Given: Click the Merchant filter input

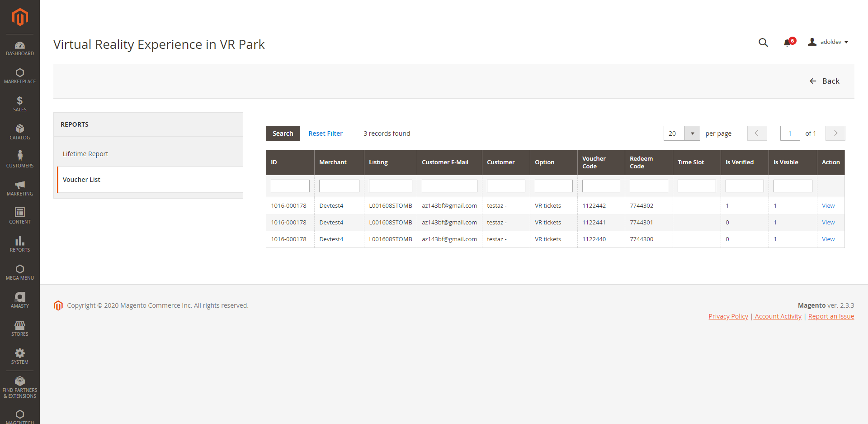Looking at the screenshot, I should pyautogui.click(x=339, y=186).
